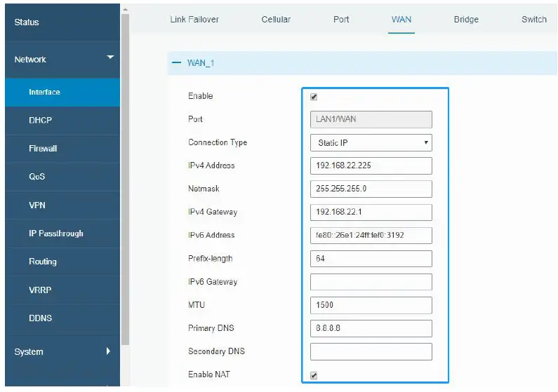558x392 pixels.
Task: Click the Netmask input field
Action: click(371, 189)
